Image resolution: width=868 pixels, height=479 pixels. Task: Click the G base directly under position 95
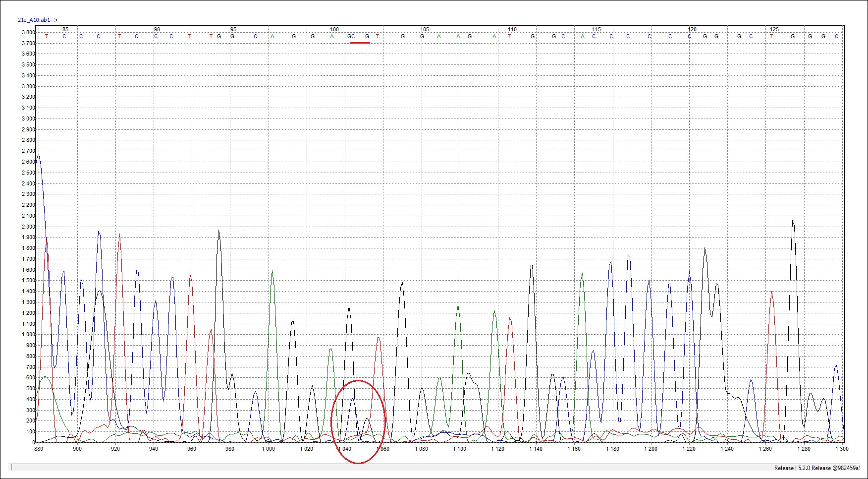tap(232, 36)
